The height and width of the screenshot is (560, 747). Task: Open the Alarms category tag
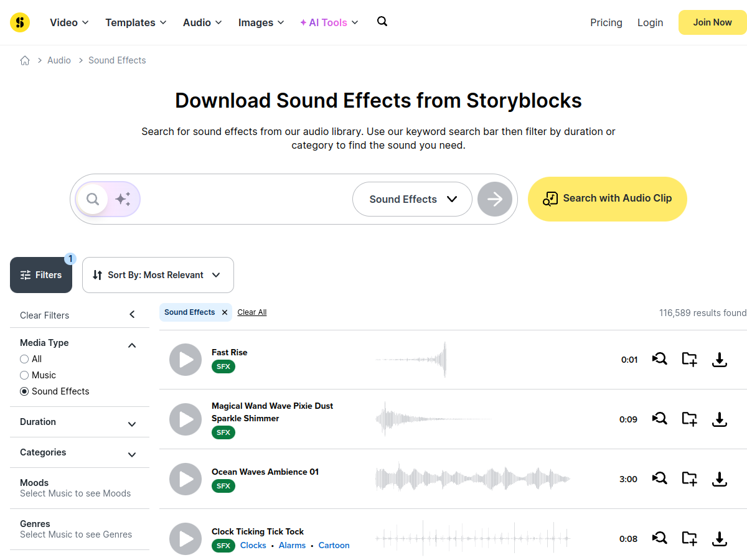pyautogui.click(x=292, y=545)
